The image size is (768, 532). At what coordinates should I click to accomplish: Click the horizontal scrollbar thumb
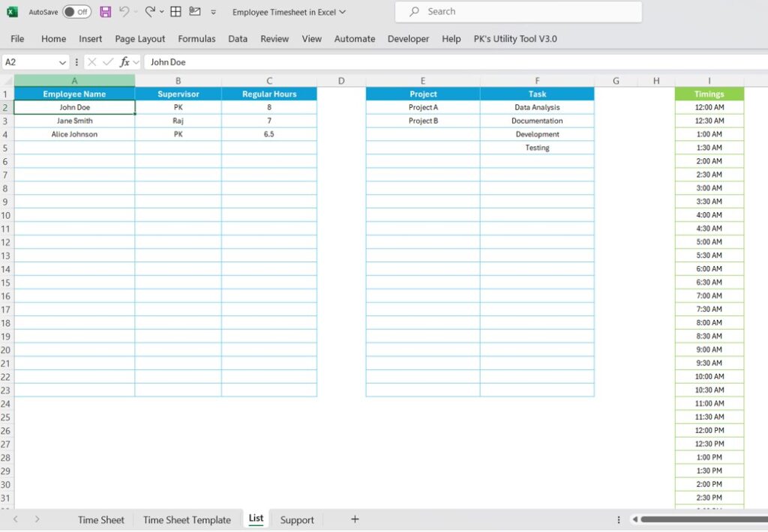point(703,519)
